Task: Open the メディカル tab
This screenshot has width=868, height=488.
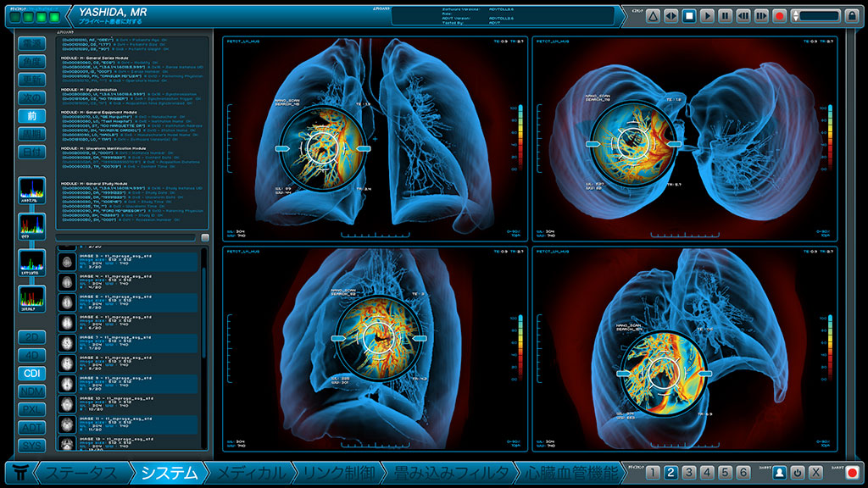Action: click(x=252, y=473)
